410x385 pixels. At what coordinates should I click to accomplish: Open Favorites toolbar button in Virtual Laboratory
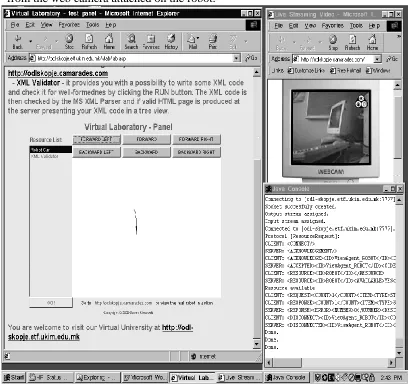click(x=151, y=42)
